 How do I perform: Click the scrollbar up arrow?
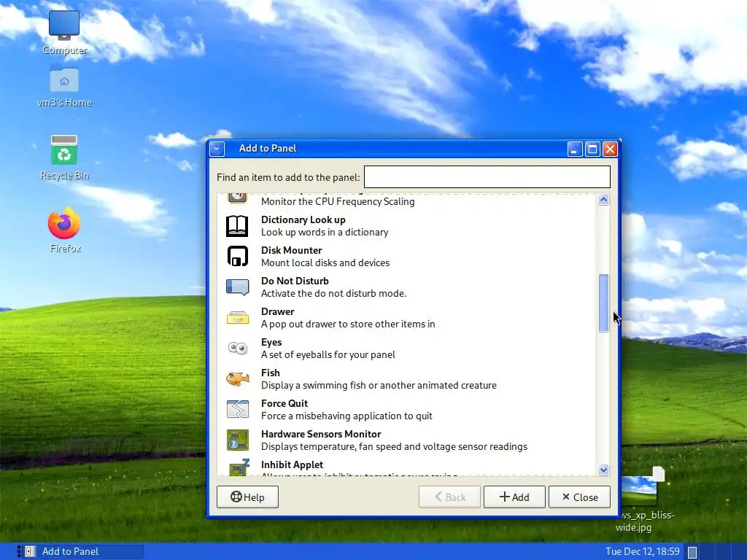coord(603,200)
